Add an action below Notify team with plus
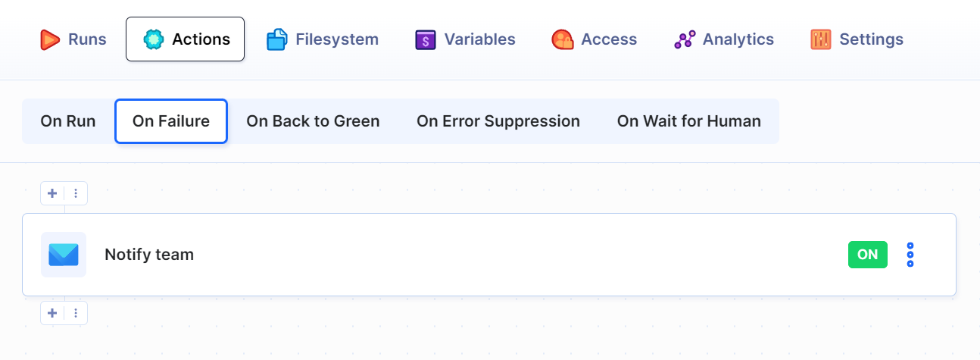The width and height of the screenshot is (980, 360). [52, 313]
